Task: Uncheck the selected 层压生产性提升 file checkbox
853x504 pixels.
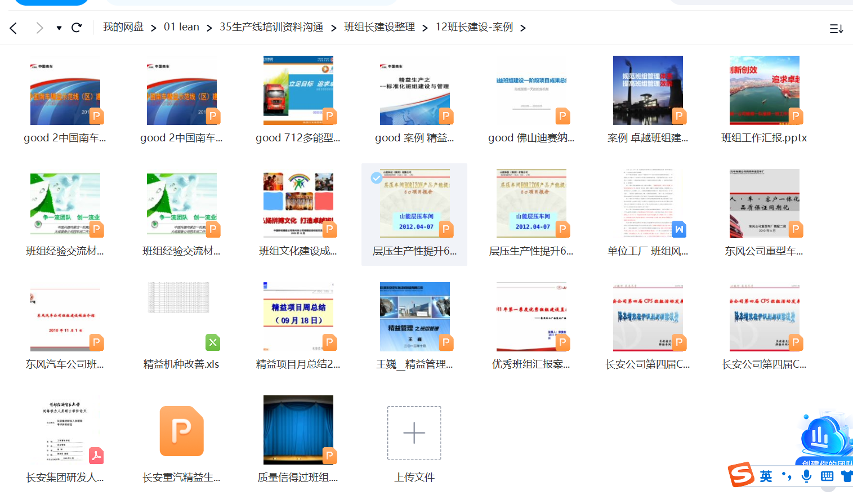Action: (x=376, y=178)
